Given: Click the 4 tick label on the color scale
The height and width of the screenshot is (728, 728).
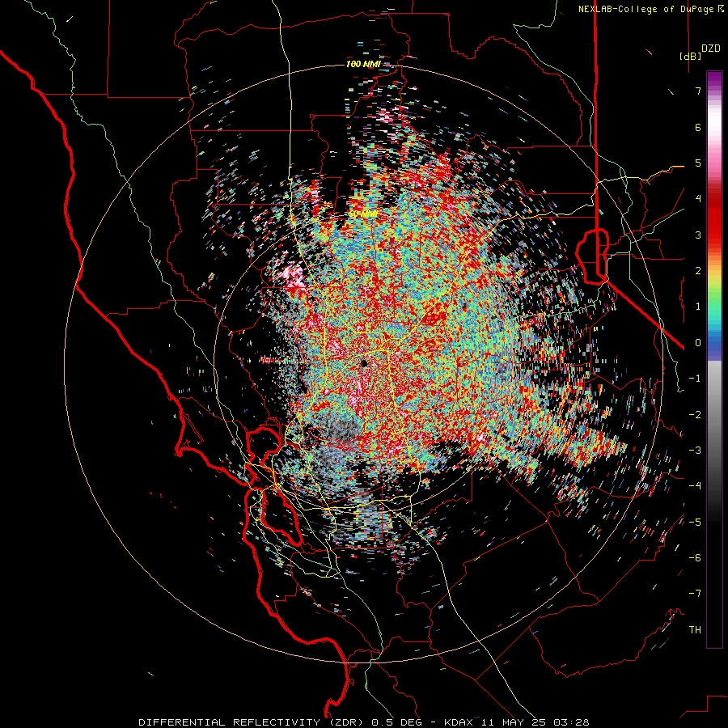Looking at the screenshot, I should (x=698, y=198).
